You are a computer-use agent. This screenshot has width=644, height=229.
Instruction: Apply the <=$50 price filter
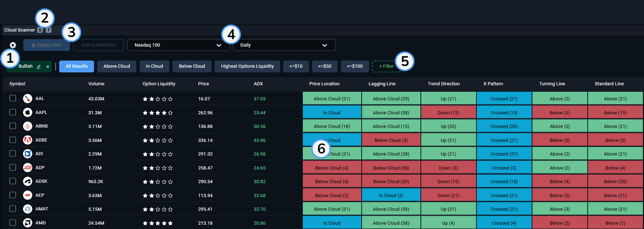click(x=325, y=66)
